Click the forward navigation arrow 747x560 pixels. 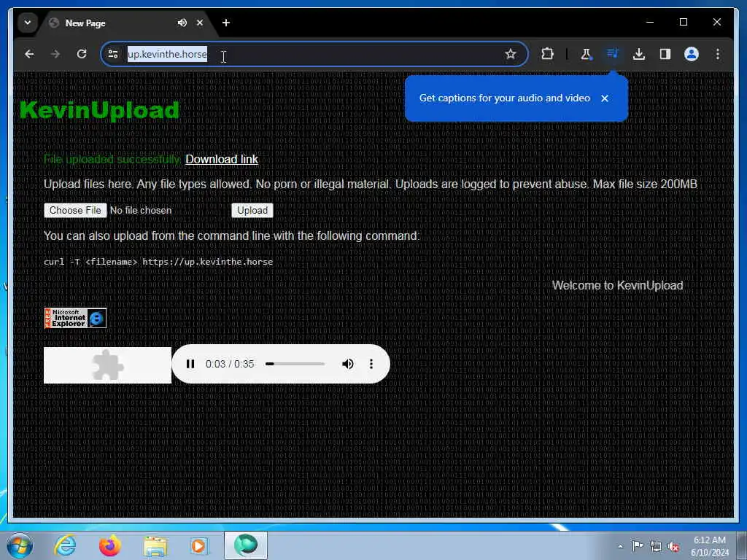coord(55,54)
